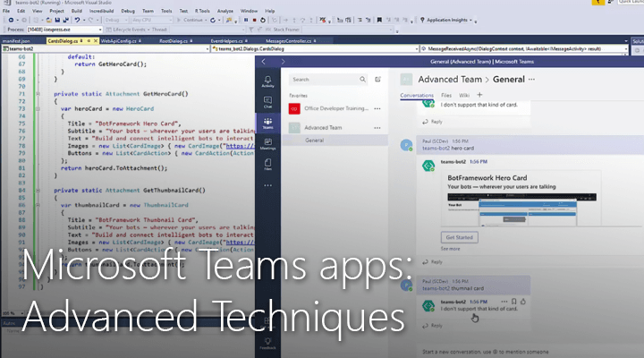
Task: Click the Visual Studio Save icon
Action: coord(57,20)
